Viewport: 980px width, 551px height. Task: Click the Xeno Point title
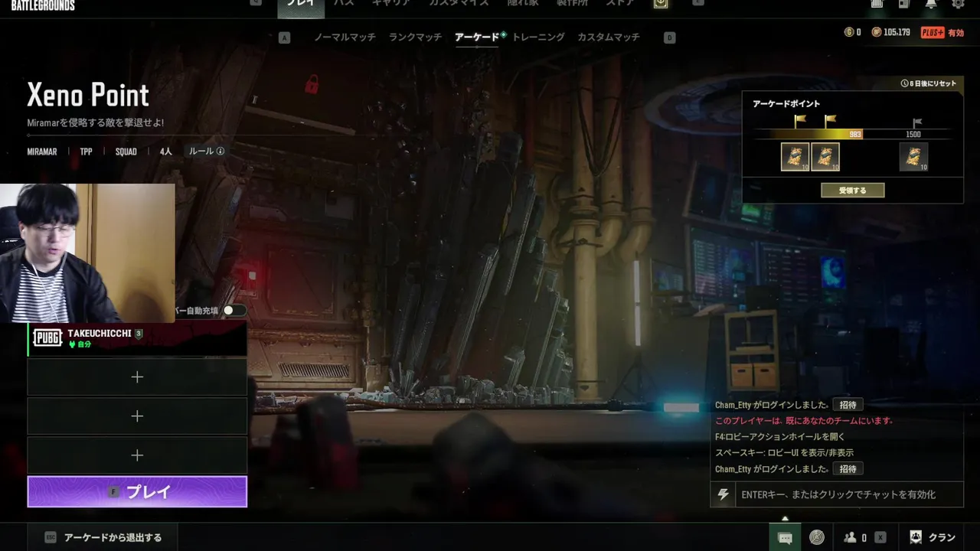(88, 95)
